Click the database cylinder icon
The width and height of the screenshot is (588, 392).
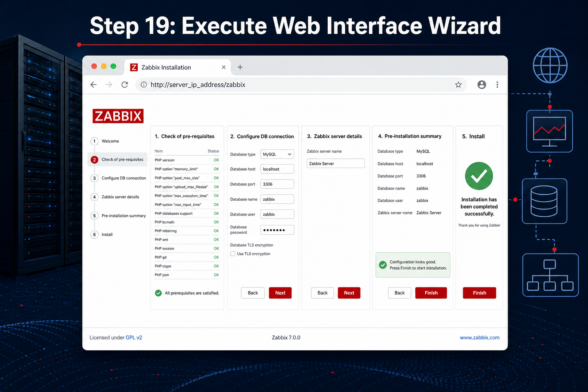pos(544,201)
